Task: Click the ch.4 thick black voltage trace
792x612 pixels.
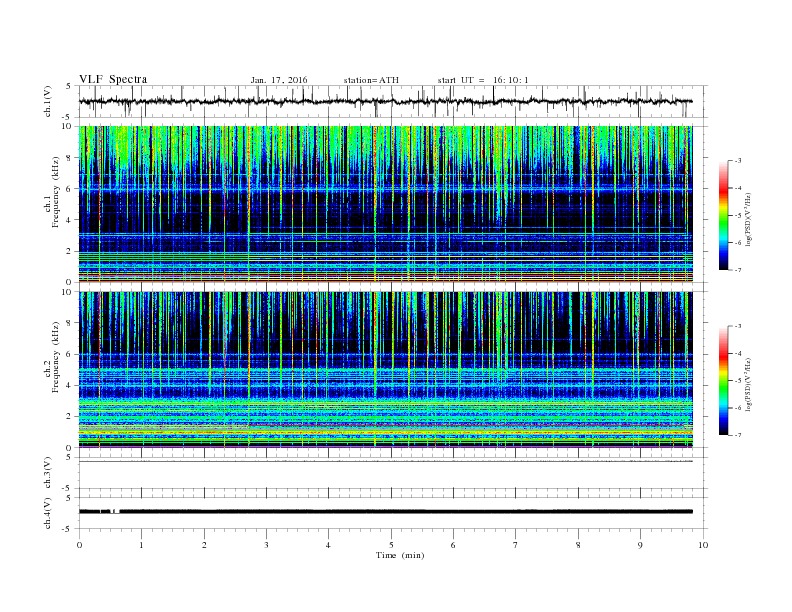Action: pos(385,512)
